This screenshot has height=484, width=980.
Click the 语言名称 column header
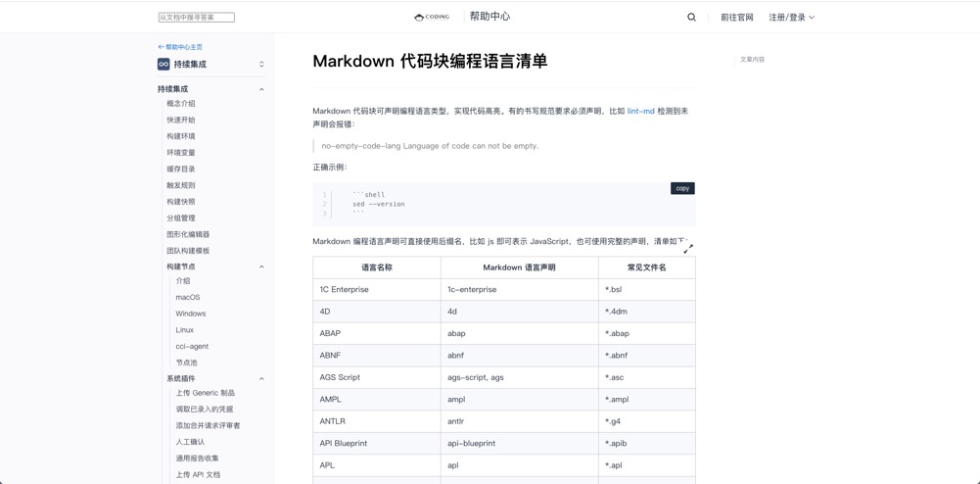(x=377, y=267)
